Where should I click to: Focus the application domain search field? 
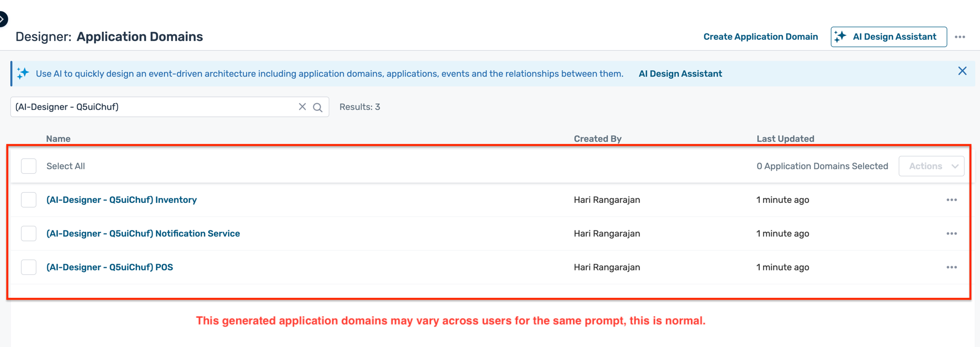coord(153,107)
